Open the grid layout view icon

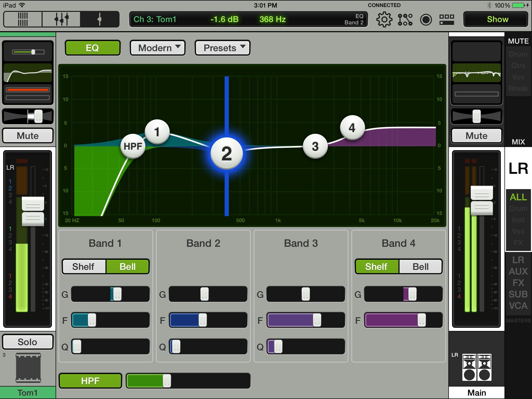447,20
